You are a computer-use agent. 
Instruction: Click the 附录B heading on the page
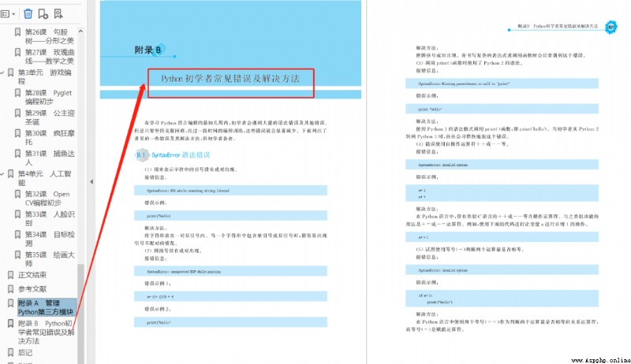click(x=150, y=50)
